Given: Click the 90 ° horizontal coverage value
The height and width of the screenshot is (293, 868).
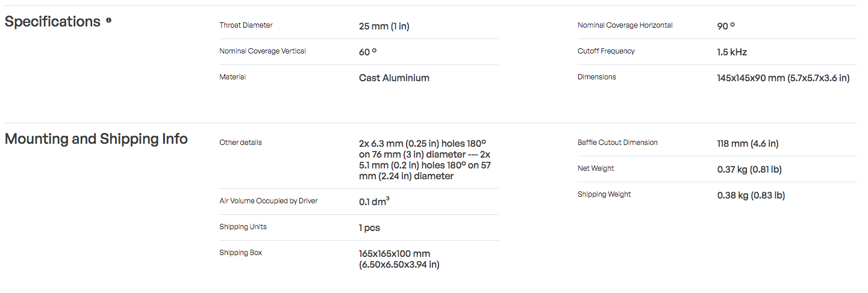Looking at the screenshot, I should pyautogui.click(x=726, y=26).
